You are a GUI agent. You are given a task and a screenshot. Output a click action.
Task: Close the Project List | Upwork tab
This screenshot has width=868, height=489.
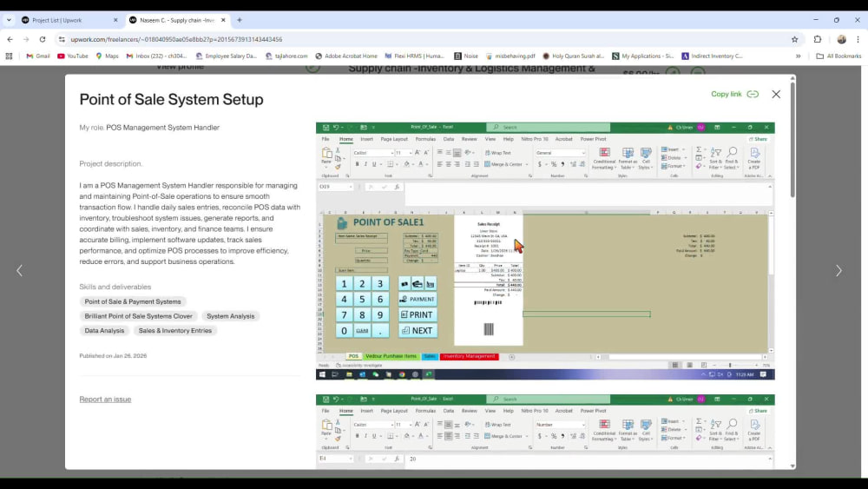coord(115,20)
